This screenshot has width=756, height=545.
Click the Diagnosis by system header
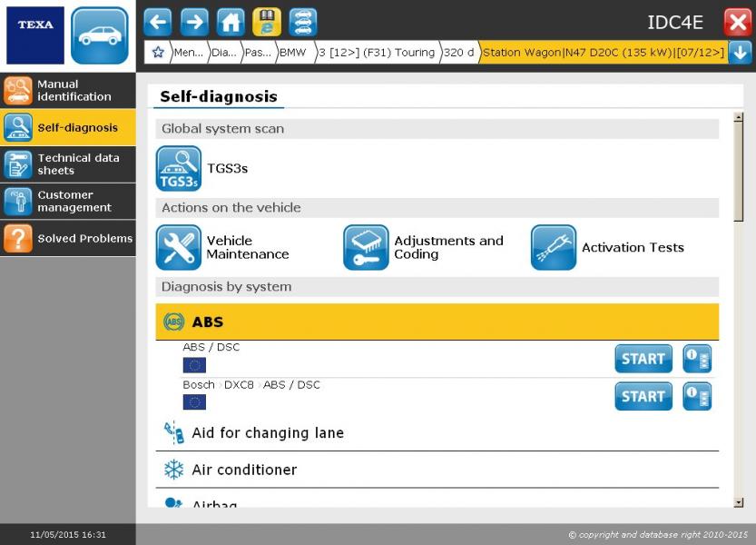point(437,287)
